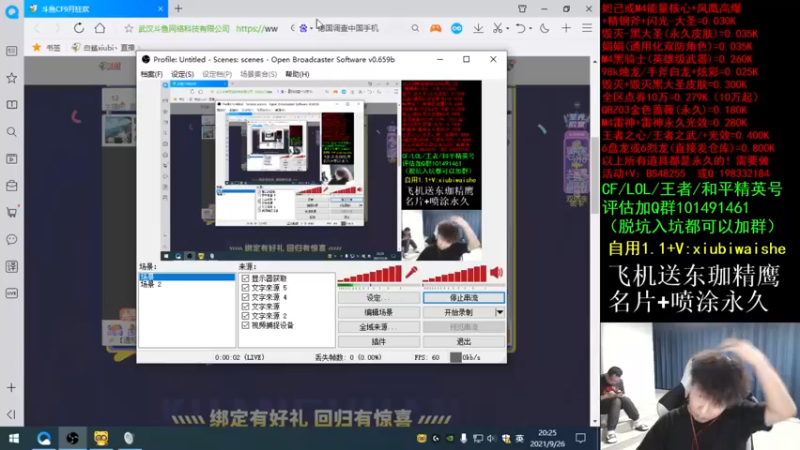This screenshot has width=800, height=450.
Task: Reload the browser page
Action: click(x=79, y=28)
